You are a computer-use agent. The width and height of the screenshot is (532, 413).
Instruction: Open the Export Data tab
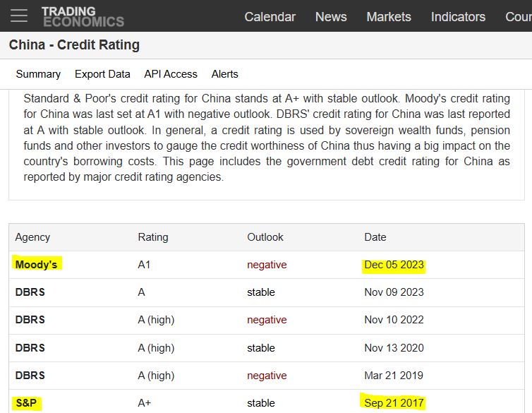[102, 74]
